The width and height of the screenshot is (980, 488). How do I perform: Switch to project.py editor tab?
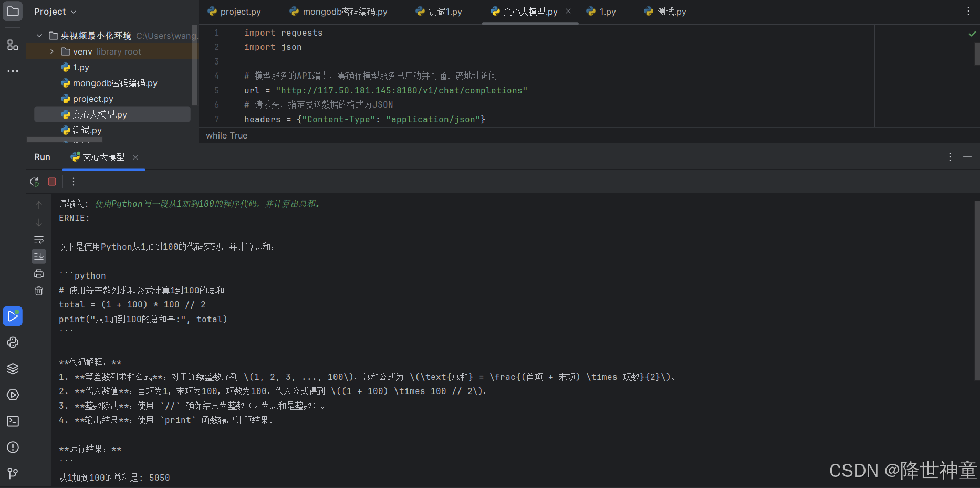point(234,12)
